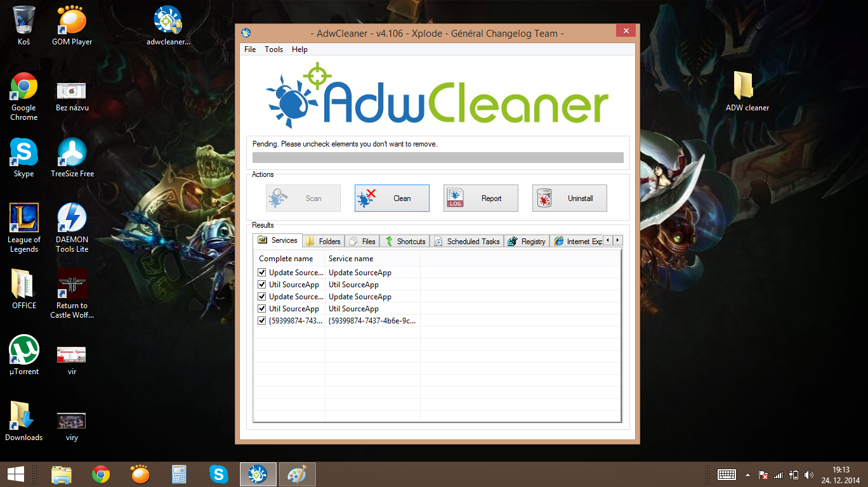
Task: Open the Koš recycle bin desktop icon
Action: [x=24, y=25]
